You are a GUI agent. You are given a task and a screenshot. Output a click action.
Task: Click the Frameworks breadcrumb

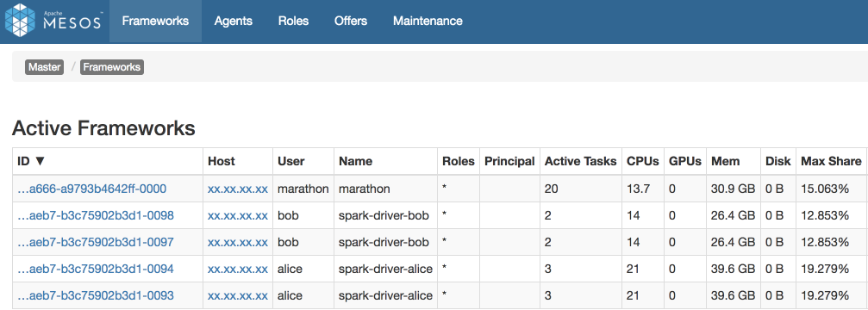[x=112, y=67]
